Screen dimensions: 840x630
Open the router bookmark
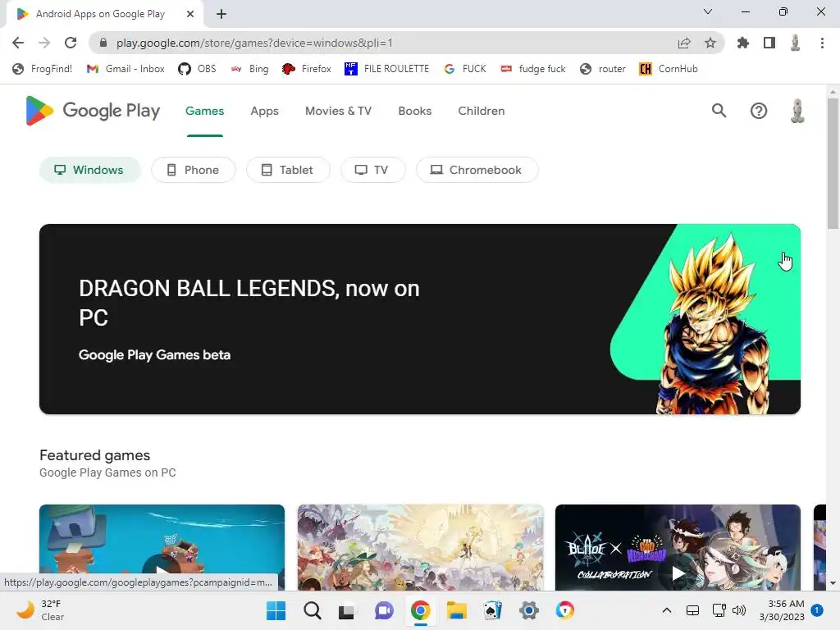pos(603,69)
